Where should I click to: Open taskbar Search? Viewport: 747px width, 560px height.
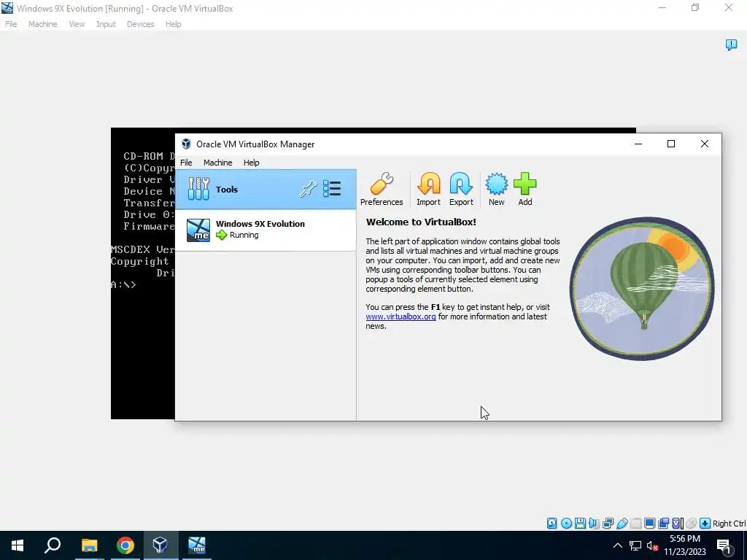click(53, 545)
